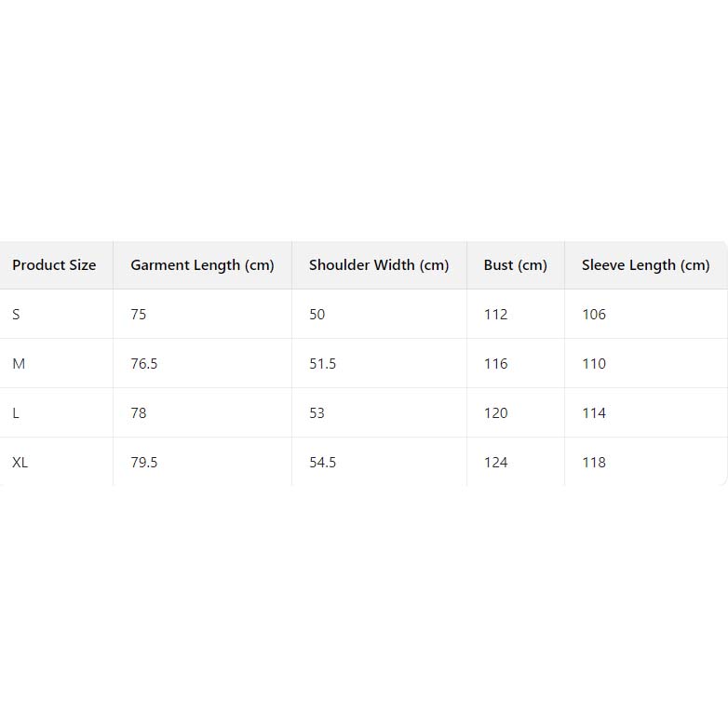The width and height of the screenshot is (728, 728).
Task: Select the XL size cell
Action: coord(20,463)
